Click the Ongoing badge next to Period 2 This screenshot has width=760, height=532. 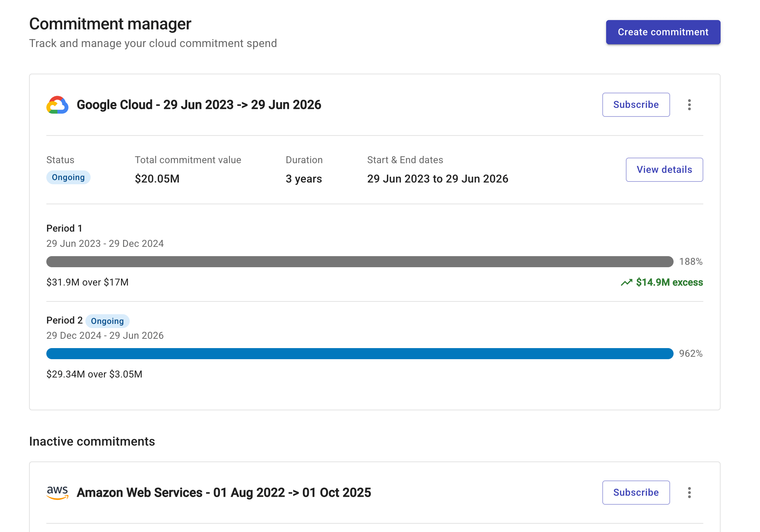(107, 321)
